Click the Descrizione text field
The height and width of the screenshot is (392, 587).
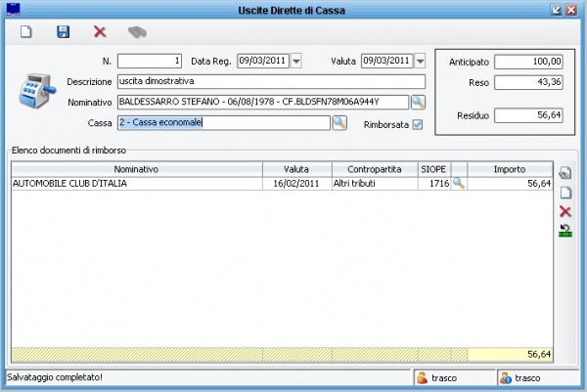point(270,81)
